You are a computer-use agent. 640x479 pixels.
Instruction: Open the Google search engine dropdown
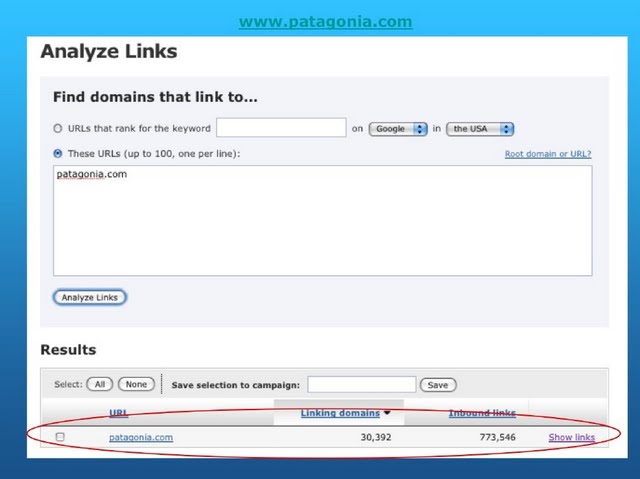point(398,129)
